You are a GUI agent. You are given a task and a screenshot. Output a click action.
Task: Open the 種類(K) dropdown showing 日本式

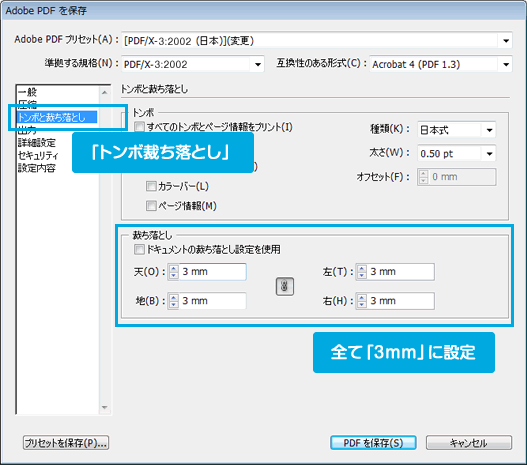click(456, 130)
